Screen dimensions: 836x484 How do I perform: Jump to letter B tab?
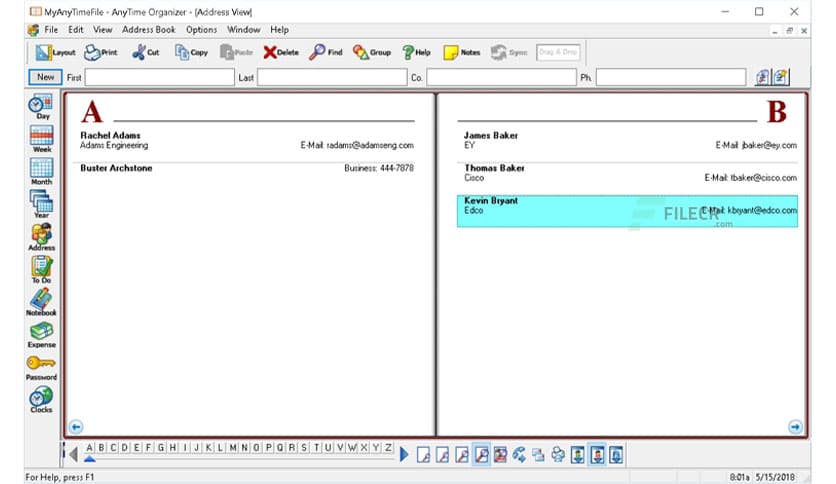tap(101, 448)
